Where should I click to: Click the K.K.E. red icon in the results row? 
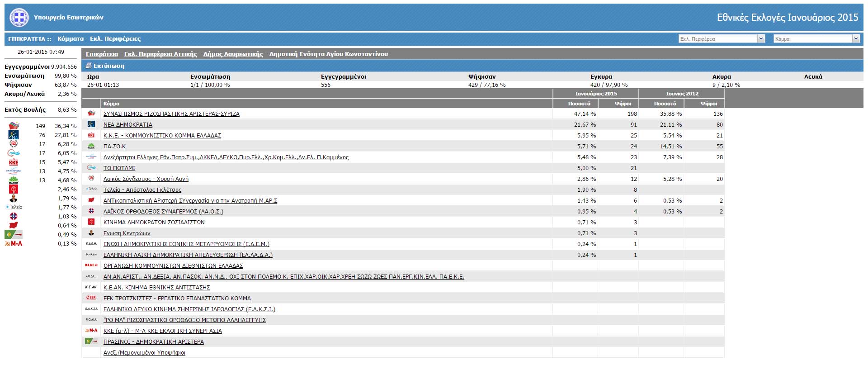point(91,135)
